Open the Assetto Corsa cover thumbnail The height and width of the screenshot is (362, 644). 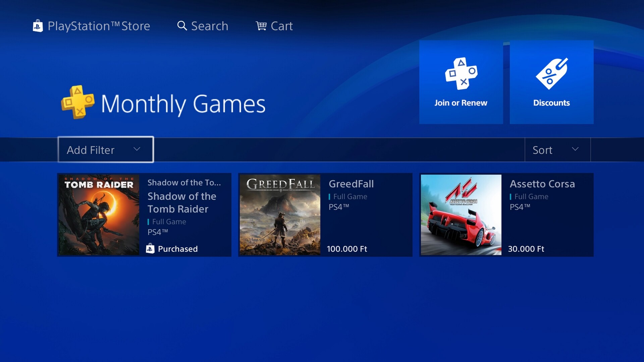pyautogui.click(x=461, y=215)
